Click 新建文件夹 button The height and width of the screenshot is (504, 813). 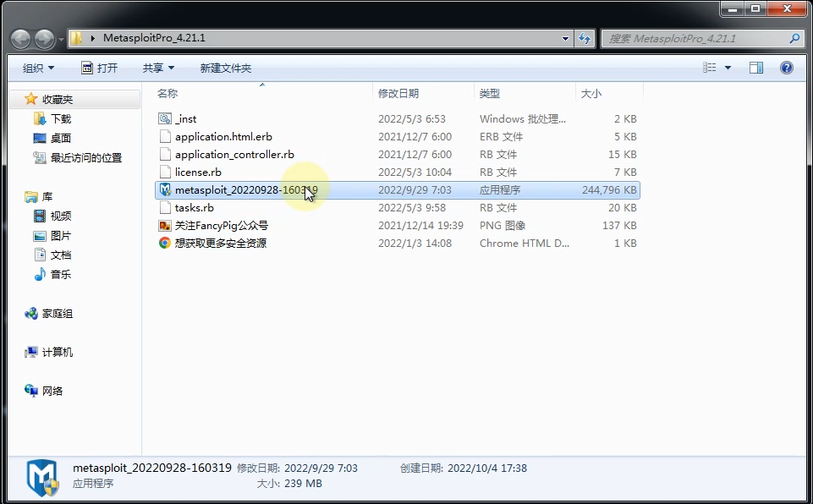coord(226,68)
